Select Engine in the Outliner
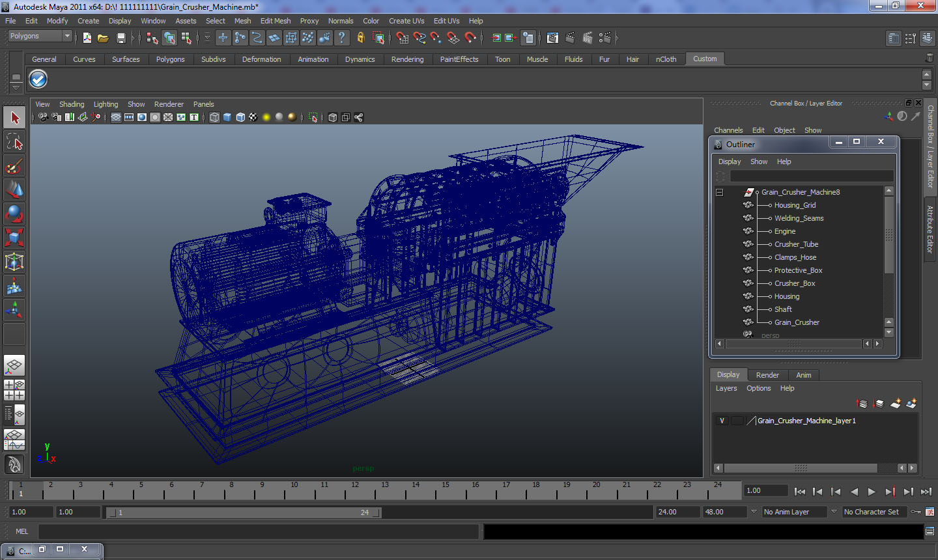Screen dimensions: 938x560 coord(785,231)
